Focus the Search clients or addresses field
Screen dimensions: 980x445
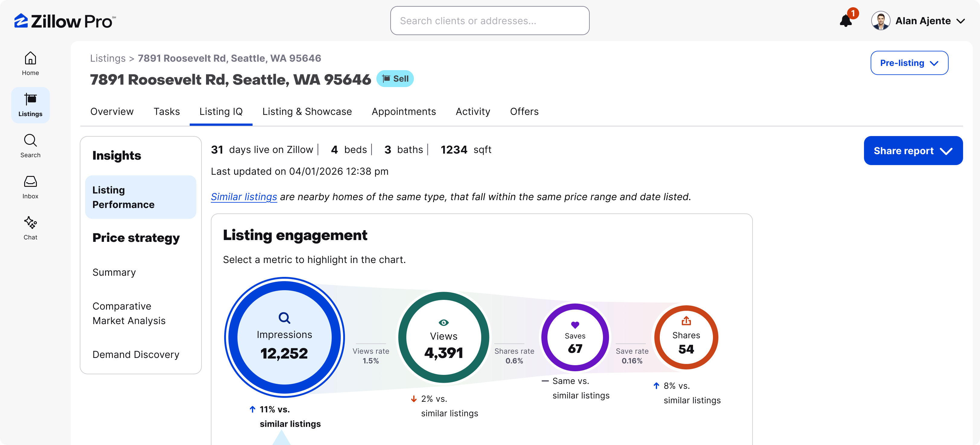point(490,21)
